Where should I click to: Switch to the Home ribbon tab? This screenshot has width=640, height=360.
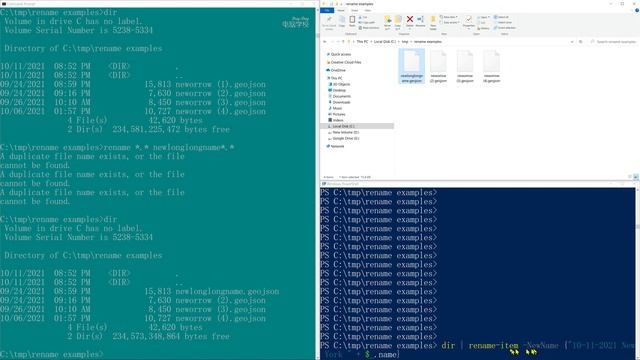341,10
